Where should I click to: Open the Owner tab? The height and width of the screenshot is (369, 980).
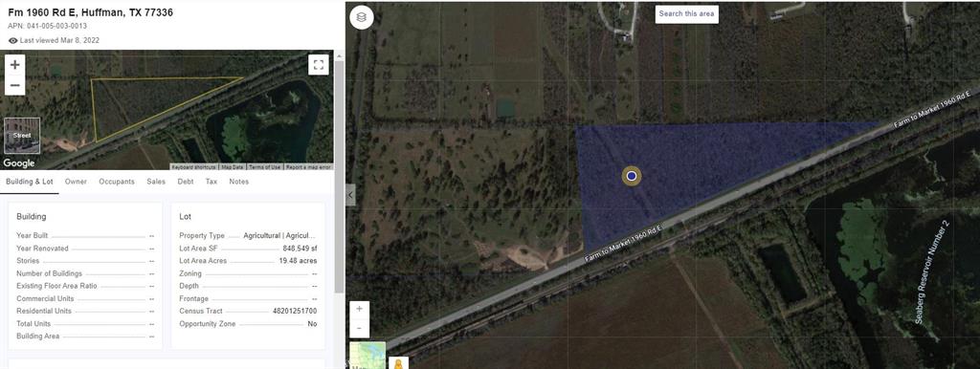click(76, 182)
